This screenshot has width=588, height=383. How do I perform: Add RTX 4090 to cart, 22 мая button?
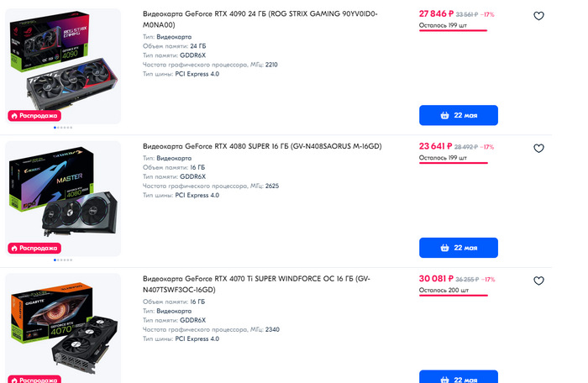pos(458,115)
